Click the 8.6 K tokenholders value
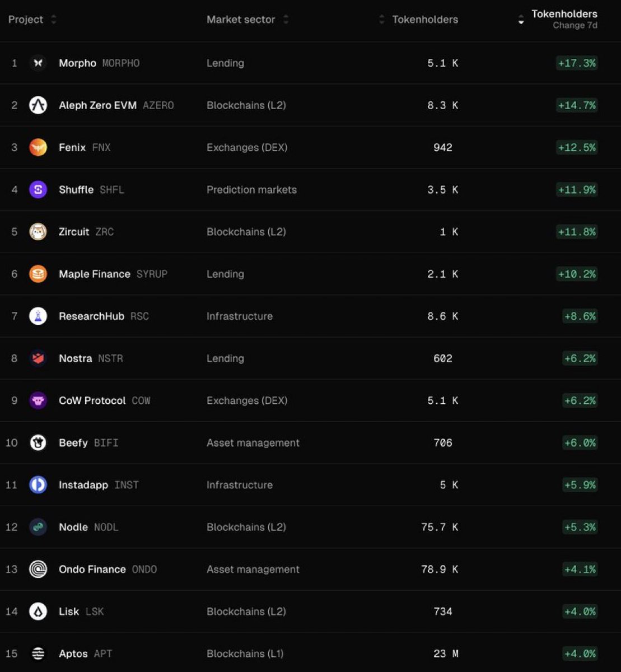621x672 pixels. pos(443,316)
